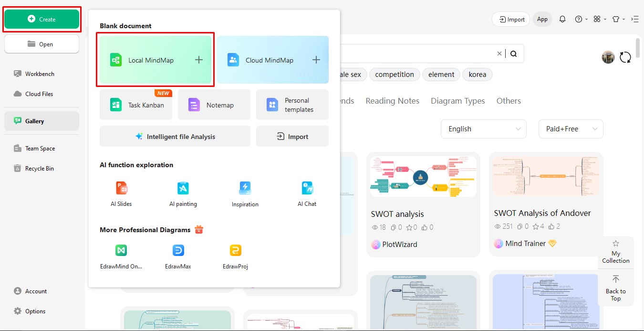Create a Task Kanban document
Image resolution: width=644 pixels, height=331 pixels.
(135, 105)
